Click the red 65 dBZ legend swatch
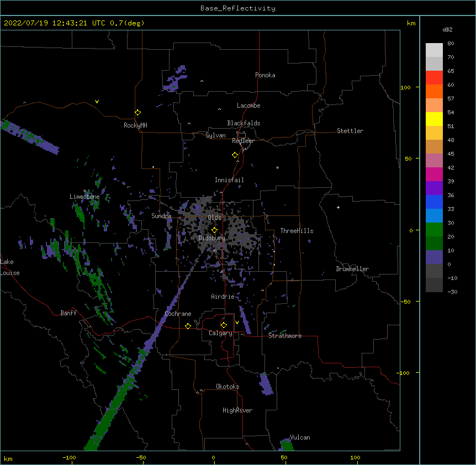Screen dimensions: 476x465 pos(434,77)
